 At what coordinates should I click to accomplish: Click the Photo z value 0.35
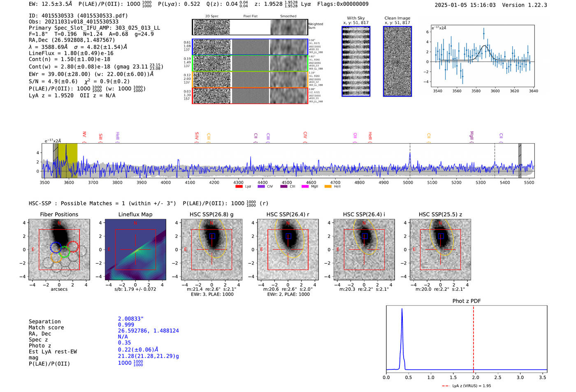click(124, 343)
